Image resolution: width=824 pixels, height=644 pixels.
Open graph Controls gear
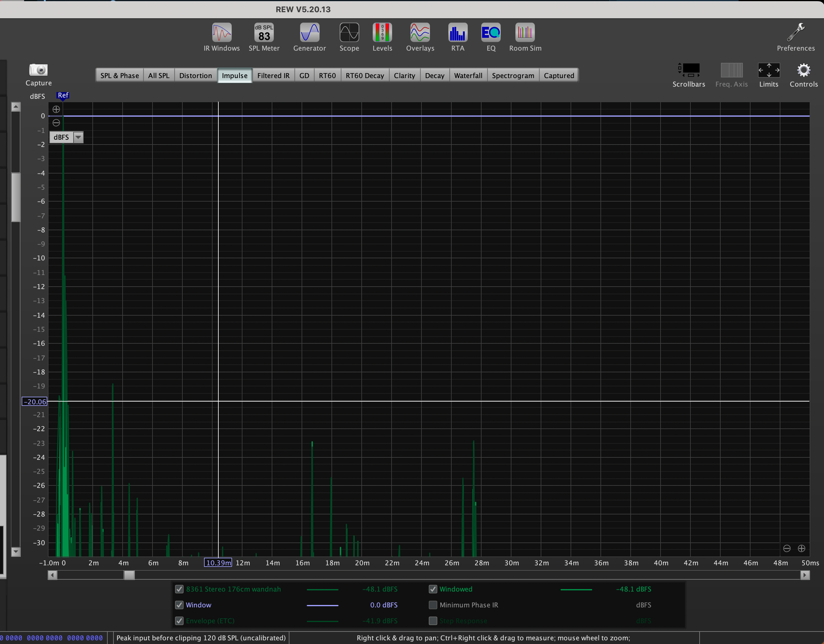[x=804, y=70]
